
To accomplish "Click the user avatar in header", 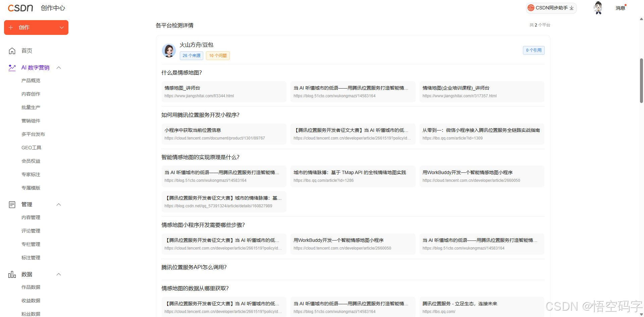I will [x=598, y=8].
